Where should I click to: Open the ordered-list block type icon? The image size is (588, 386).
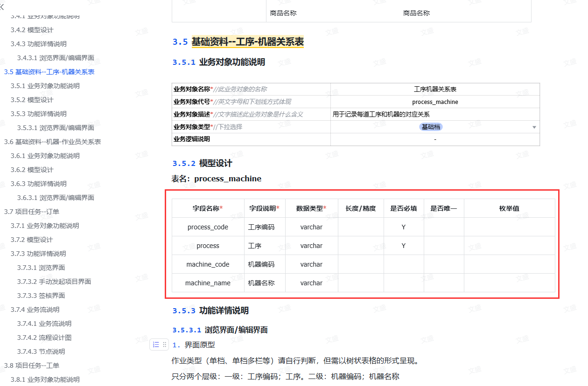point(156,345)
